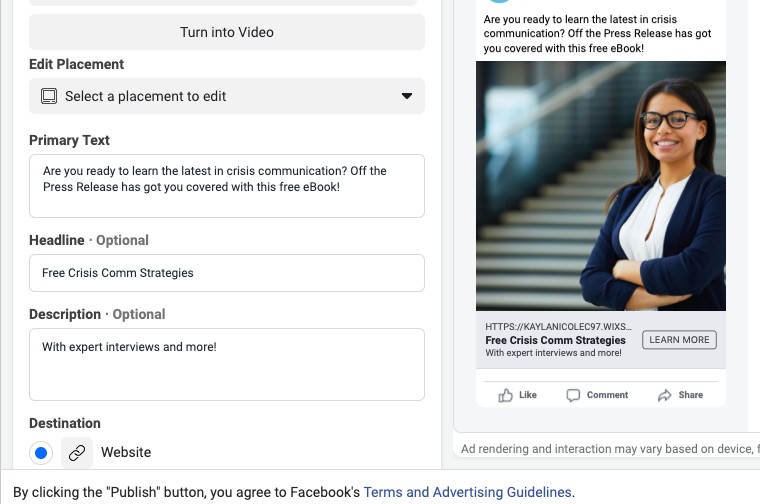This screenshot has width=760, height=504.
Task: Click the KAYLANICOLEC97 URL in ad preview
Action: pos(558,327)
